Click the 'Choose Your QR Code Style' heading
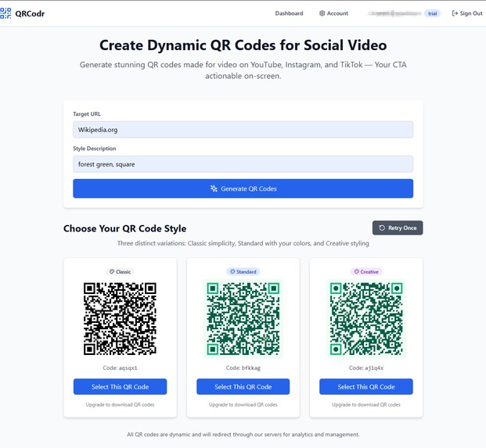 [125, 228]
